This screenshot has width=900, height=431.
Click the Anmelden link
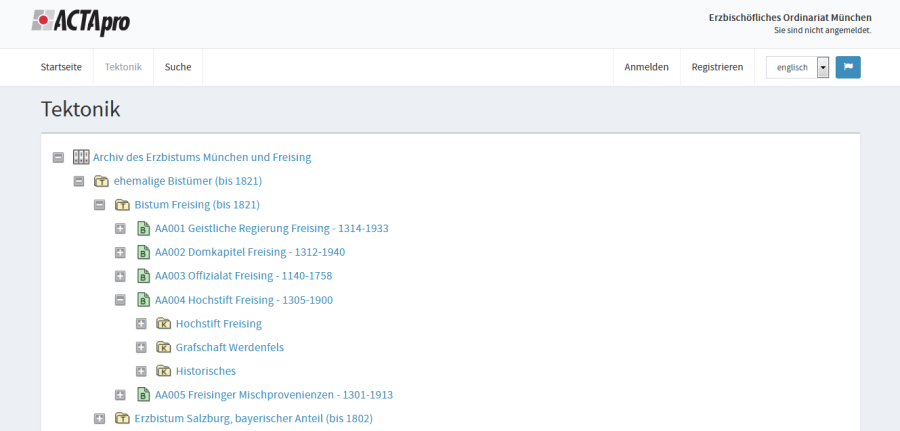(x=646, y=67)
